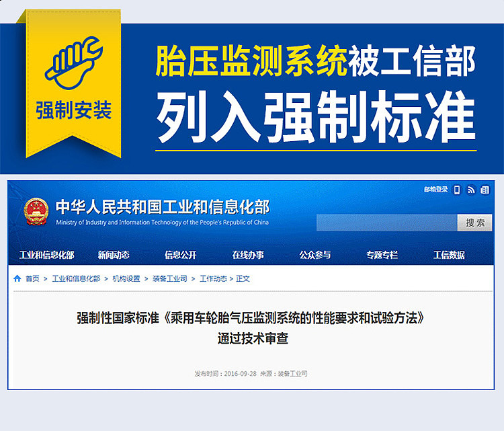The height and width of the screenshot is (431, 504).
Task: Click the publish date 2016-09-28
Action: [241, 374]
